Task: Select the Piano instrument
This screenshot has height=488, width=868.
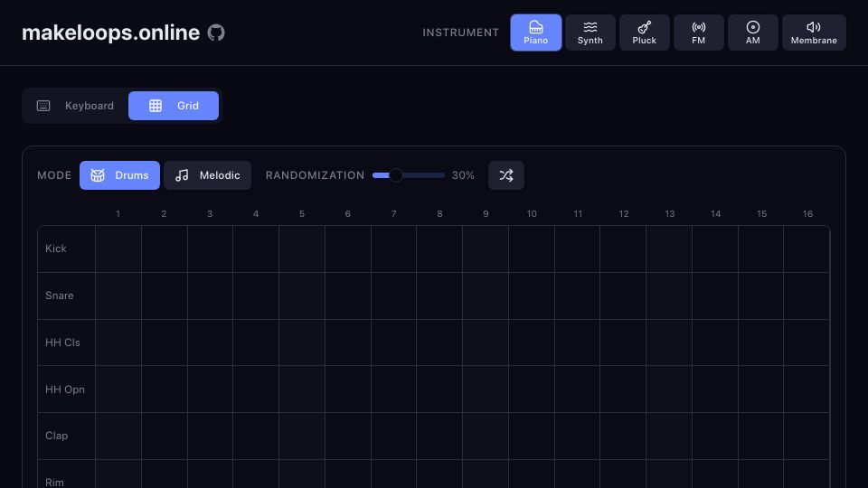Action: click(x=536, y=33)
